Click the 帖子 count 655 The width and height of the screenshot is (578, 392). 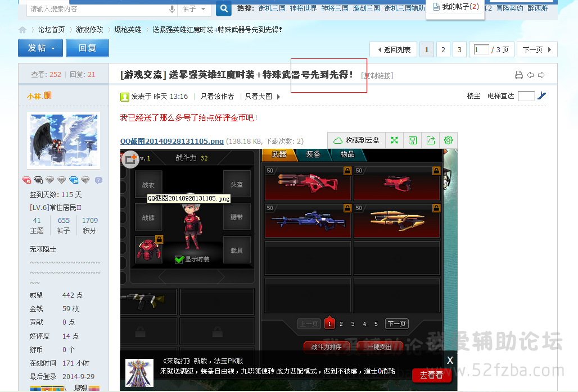64,221
